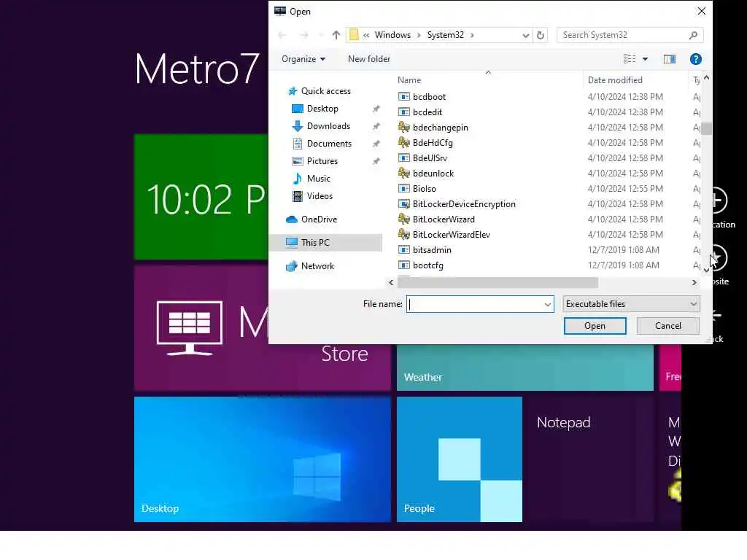Select the bdechangepin key icon

403,127
